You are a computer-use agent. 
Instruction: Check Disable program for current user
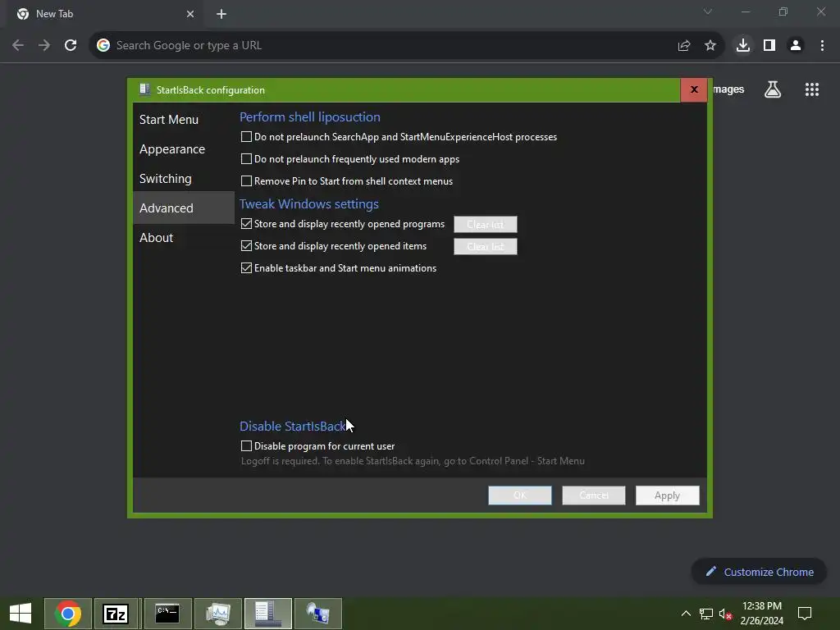click(246, 446)
